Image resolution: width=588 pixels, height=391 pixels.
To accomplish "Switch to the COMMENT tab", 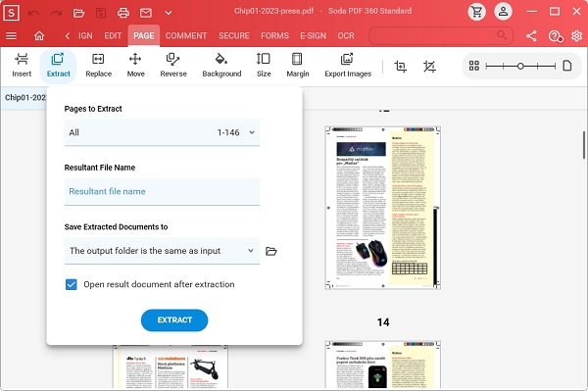I will pyautogui.click(x=186, y=36).
